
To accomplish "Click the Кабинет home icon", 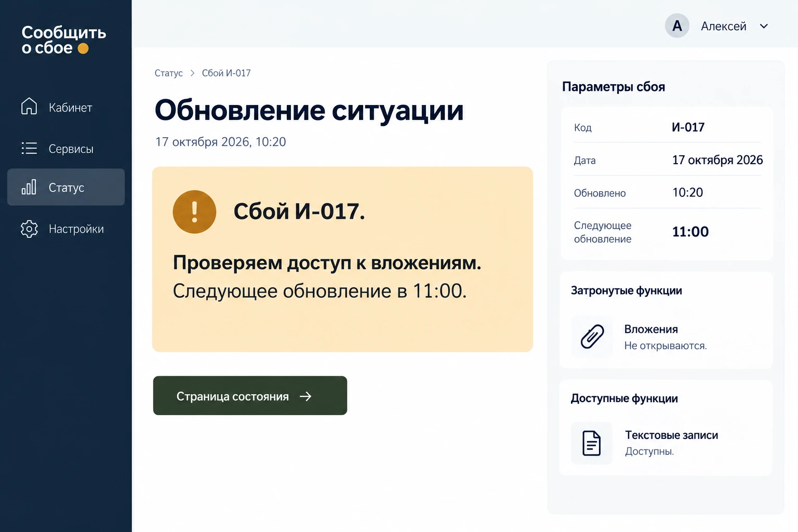I will tap(29, 106).
